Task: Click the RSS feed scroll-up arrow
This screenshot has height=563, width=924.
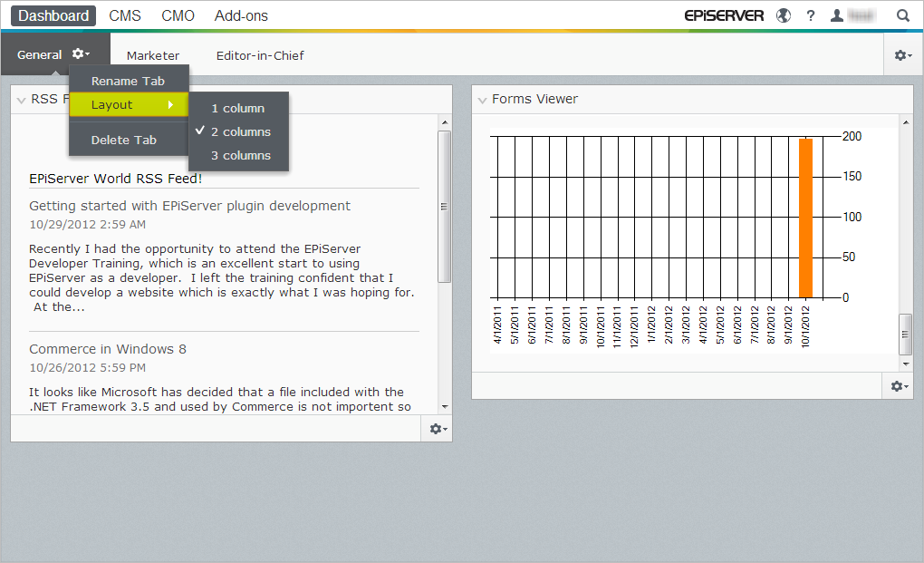Action: [x=444, y=122]
